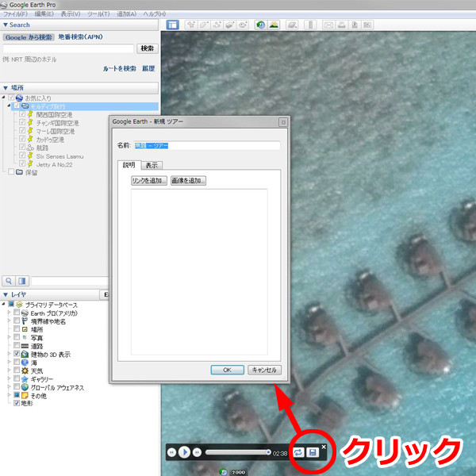Click the ルートを検索 link
476x476 pixels.
(119, 68)
